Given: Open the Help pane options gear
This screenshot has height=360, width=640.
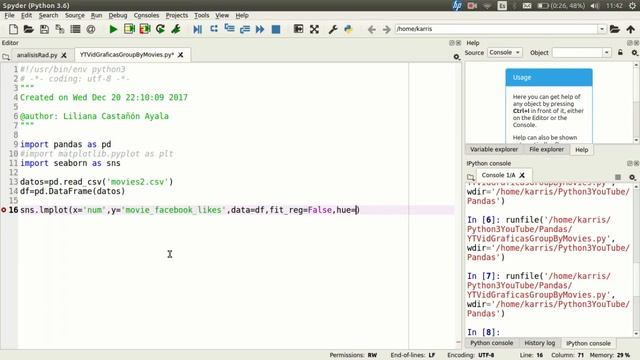Looking at the screenshot, I should pos(634,53).
